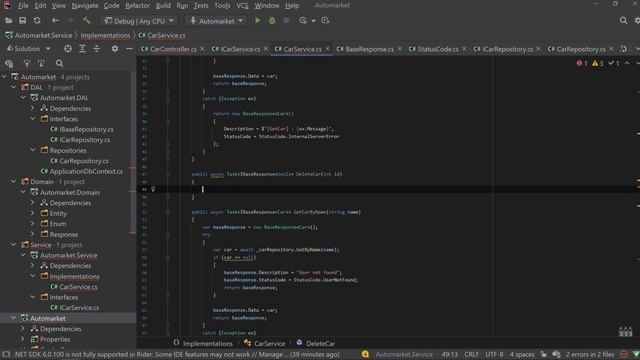Click Implementations breadcrumb in navigation bar
Screen dimensions: 640x360
[105, 36]
